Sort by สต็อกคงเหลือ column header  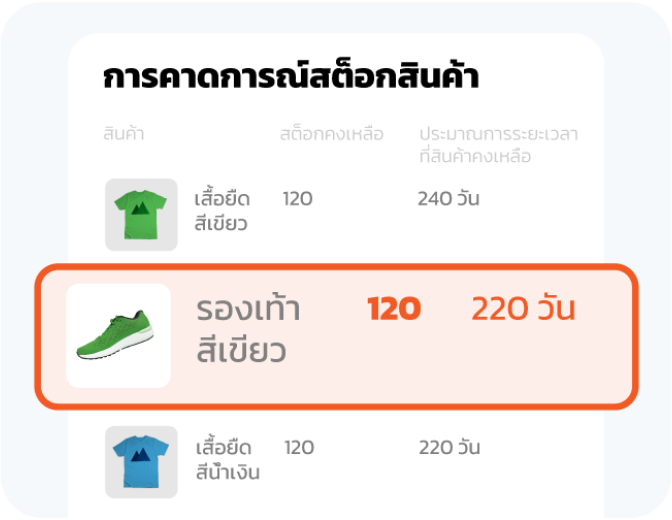[x=331, y=134]
